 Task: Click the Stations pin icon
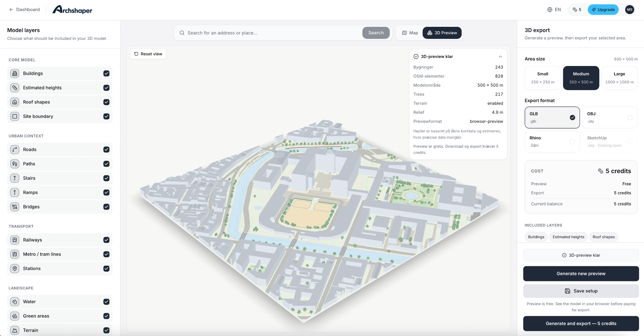pos(15,269)
